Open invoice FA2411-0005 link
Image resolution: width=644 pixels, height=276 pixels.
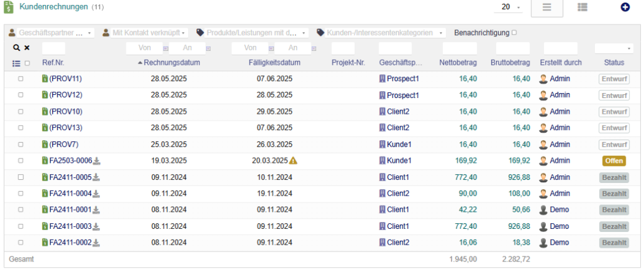click(x=70, y=177)
